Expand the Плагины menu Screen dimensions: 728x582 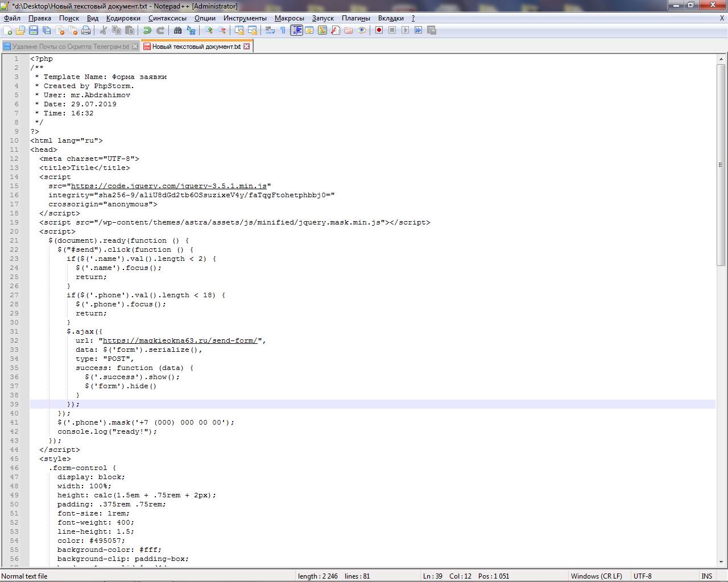pyautogui.click(x=356, y=18)
